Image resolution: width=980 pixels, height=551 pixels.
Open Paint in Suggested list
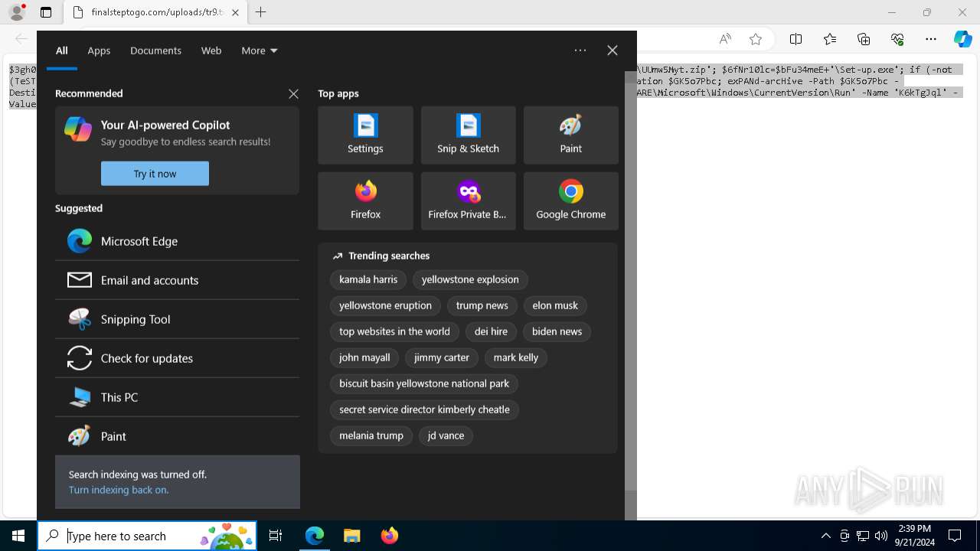click(x=177, y=436)
